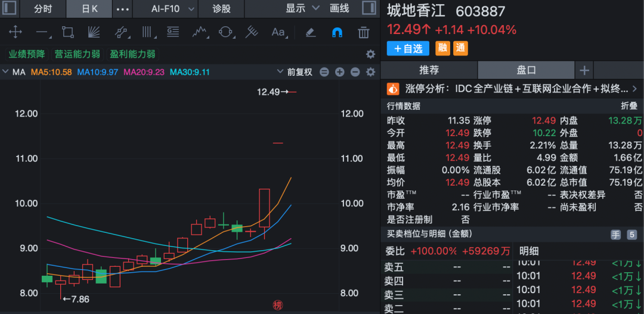Open the 显示 dropdown
Viewport: 644px width, 314px height.
click(303, 8)
